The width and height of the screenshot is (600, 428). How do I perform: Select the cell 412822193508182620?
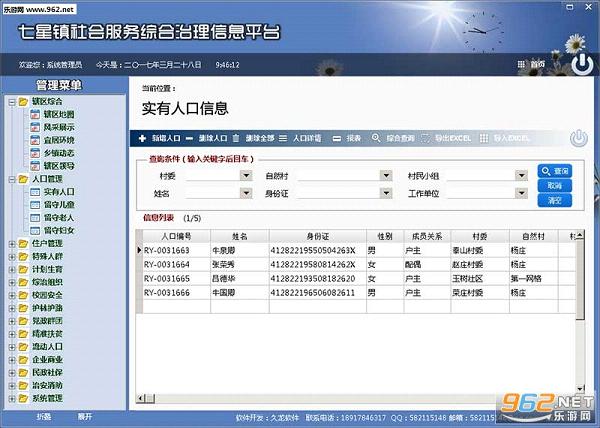tap(318, 279)
